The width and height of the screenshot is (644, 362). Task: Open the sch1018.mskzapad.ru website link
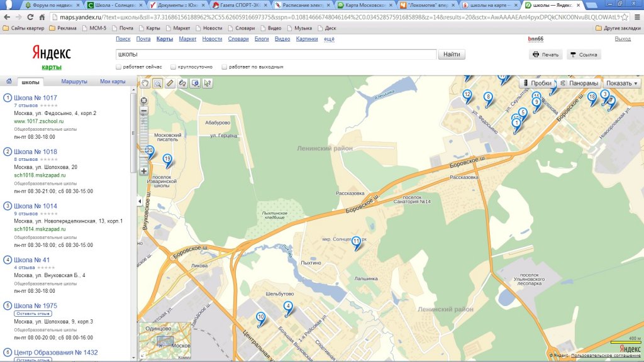click(40, 175)
